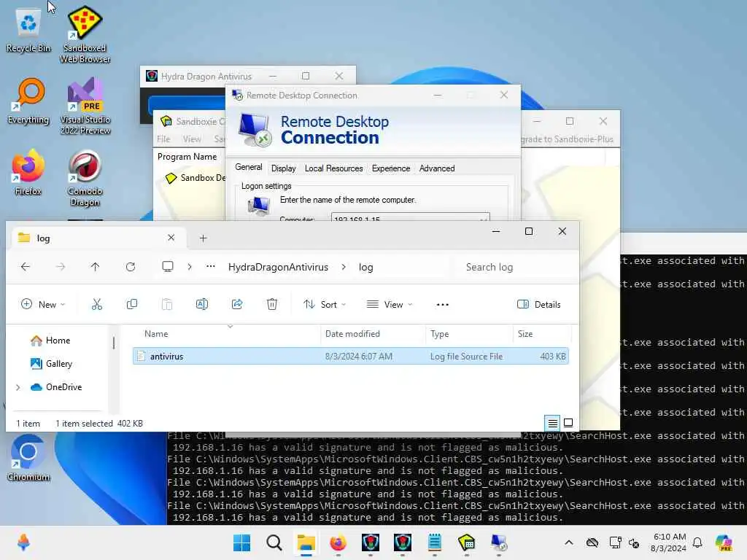
Task: Open File Explorer from taskbar
Action: point(306,542)
